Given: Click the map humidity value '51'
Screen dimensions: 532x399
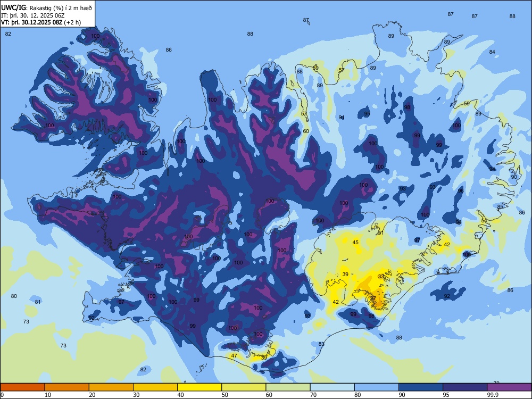Looking at the screenshot, I should 381,233.
